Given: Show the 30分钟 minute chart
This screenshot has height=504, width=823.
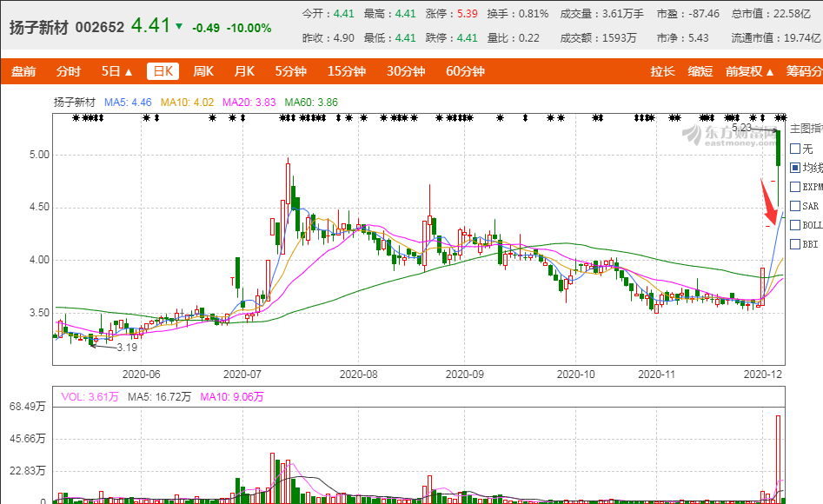Looking at the screenshot, I should [x=406, y=71].
